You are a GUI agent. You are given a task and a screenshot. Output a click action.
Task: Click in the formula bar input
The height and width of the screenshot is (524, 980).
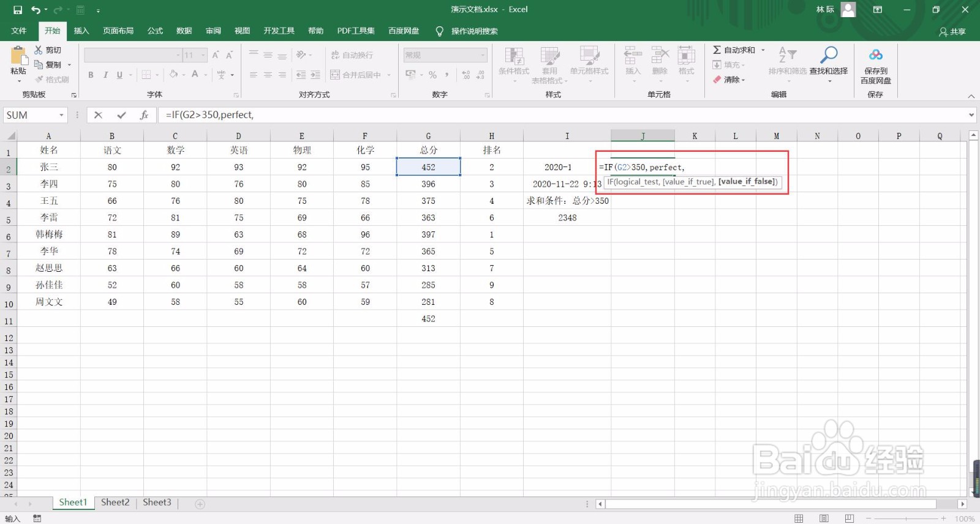562,115
